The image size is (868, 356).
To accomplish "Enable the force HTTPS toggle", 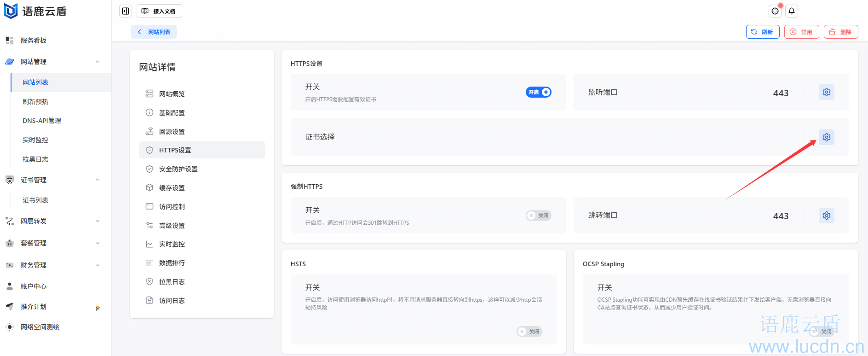I will 538,216.
